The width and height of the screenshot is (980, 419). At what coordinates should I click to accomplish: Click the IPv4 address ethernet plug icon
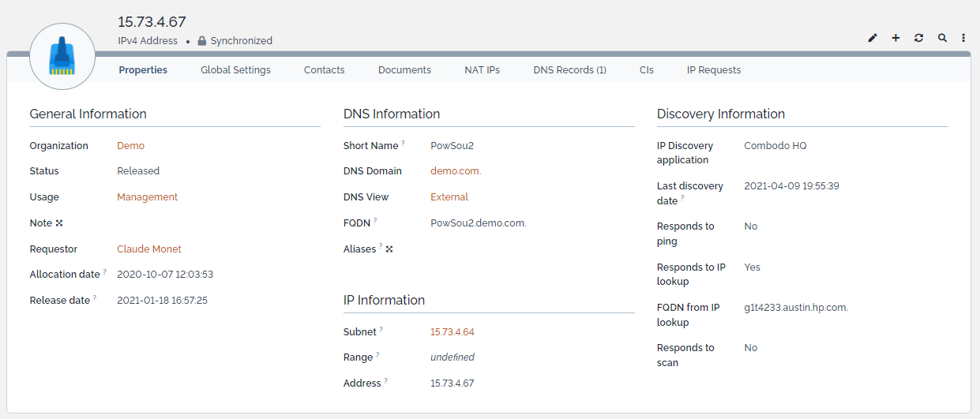click(x=62, y=57)
